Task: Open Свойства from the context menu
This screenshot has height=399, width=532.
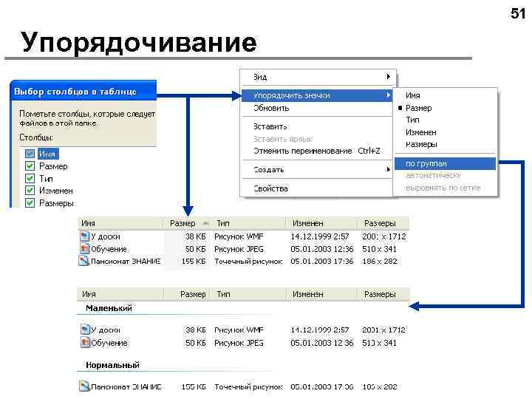Action: tap(317, 188)
